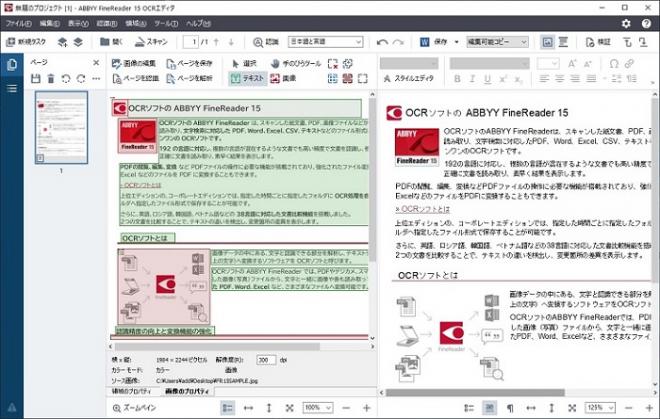Switch to the 領域のプロパティ tab
The image size is (660, 419).
point(131,391)
